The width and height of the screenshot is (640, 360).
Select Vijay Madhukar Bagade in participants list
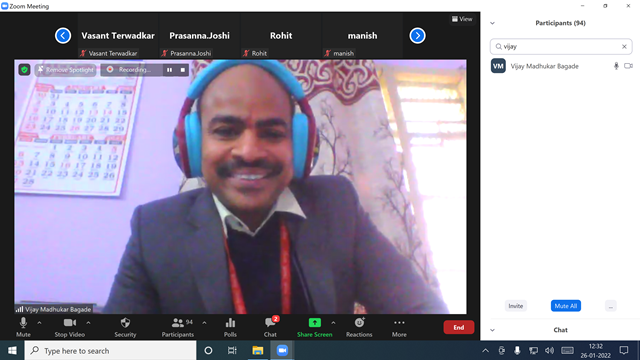[561, 66]
